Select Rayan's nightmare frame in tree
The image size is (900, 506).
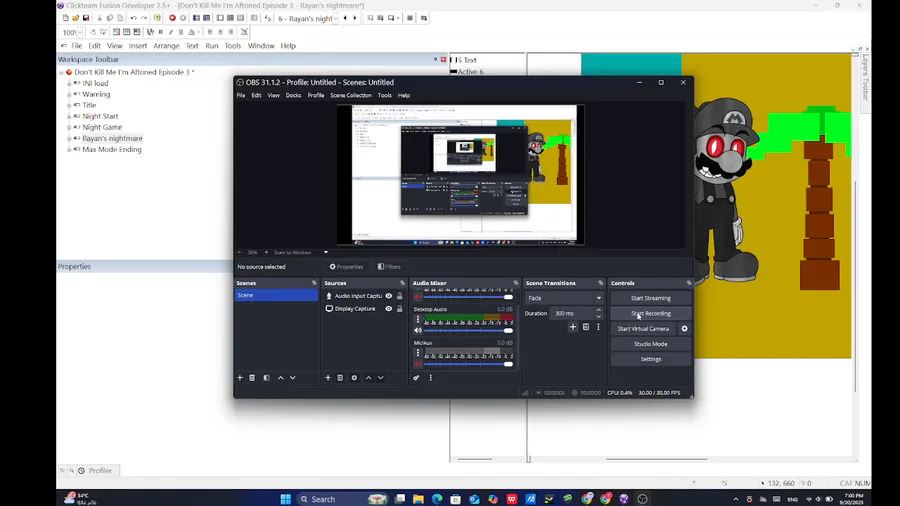112,138
